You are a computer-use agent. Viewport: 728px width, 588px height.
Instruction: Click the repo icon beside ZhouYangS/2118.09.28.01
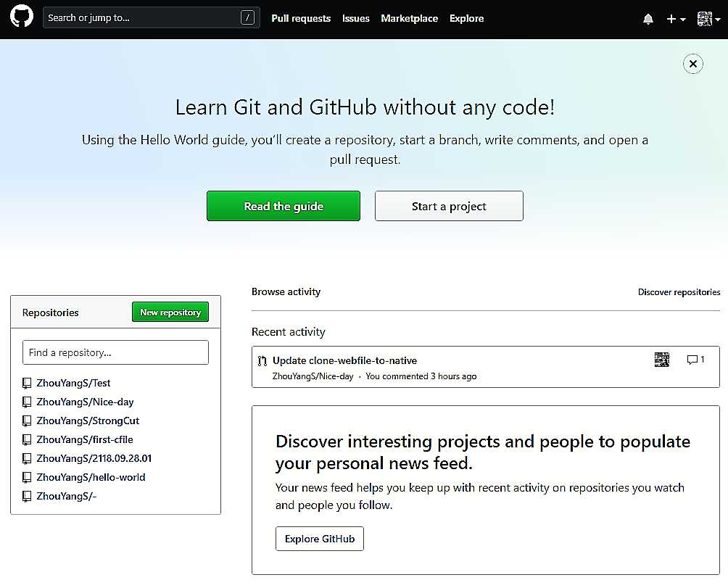pos(27,458)
